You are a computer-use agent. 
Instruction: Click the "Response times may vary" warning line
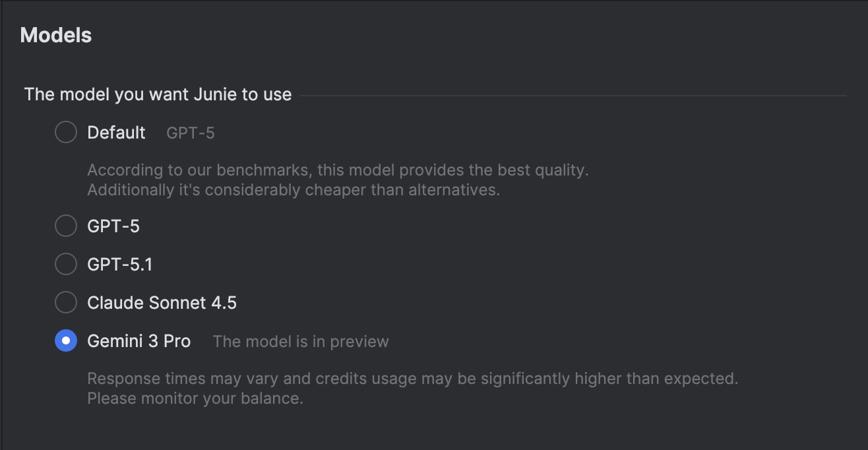pos(412,379)
